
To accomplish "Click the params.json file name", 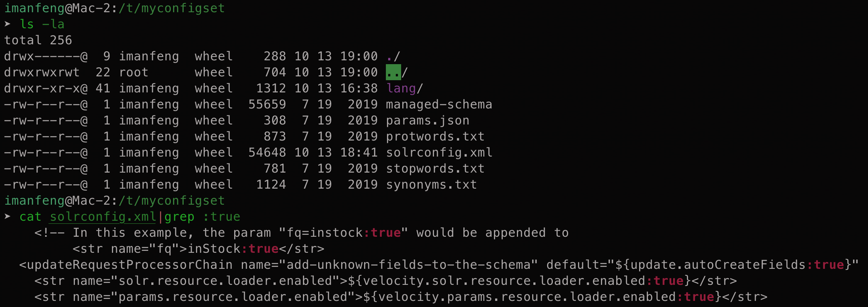I will (428, 120).
